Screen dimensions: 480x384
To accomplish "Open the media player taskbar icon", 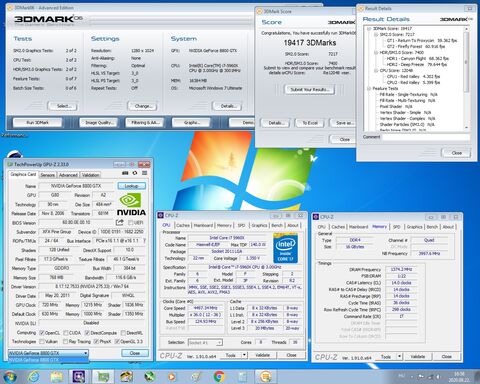I will [172, 377].
